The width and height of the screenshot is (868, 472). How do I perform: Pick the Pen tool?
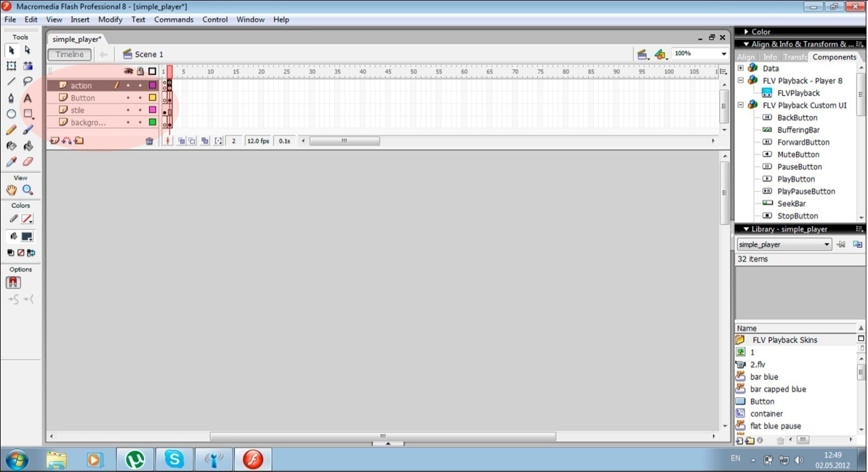click(12, 98)
